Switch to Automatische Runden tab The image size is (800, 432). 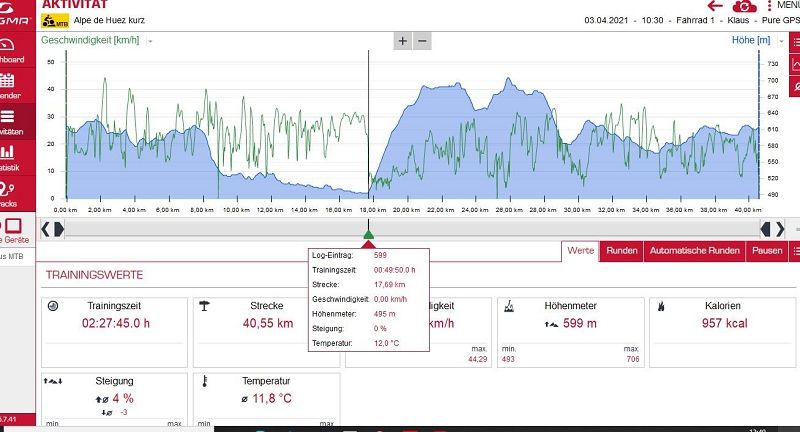pyautogui.click(x=694, y=251)
